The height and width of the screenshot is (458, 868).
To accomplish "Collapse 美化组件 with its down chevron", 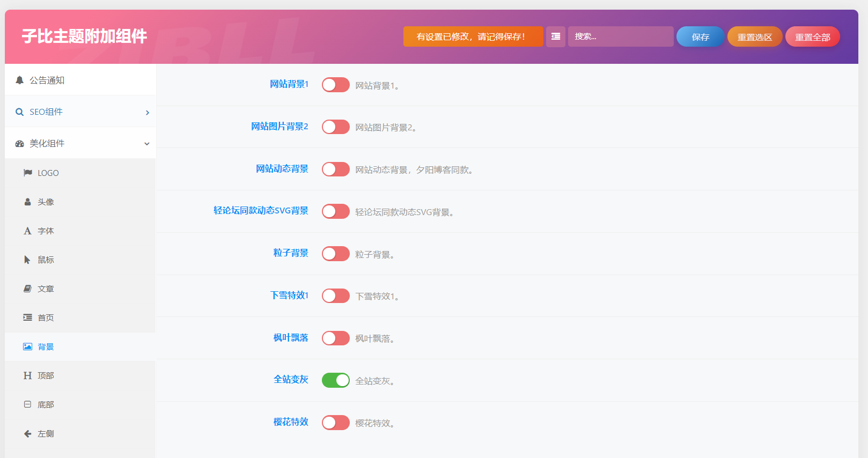I will [147, 144].
